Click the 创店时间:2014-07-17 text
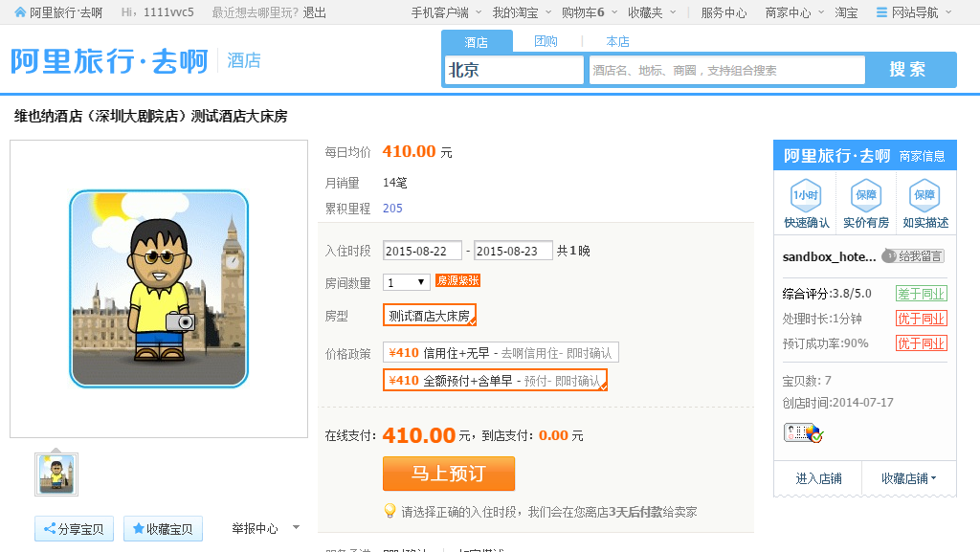Image resolution: width=980 pixels, height=552 pixels. point(837,403)
